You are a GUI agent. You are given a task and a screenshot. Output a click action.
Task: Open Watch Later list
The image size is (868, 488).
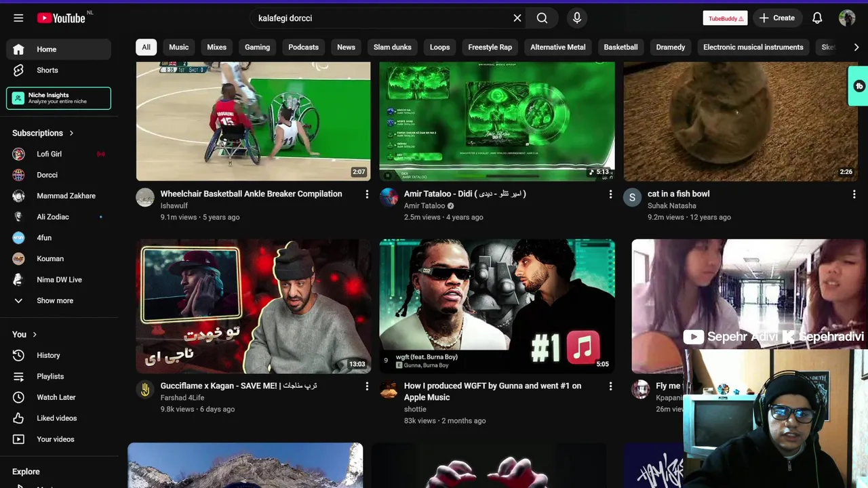click(x=59, y=397)
